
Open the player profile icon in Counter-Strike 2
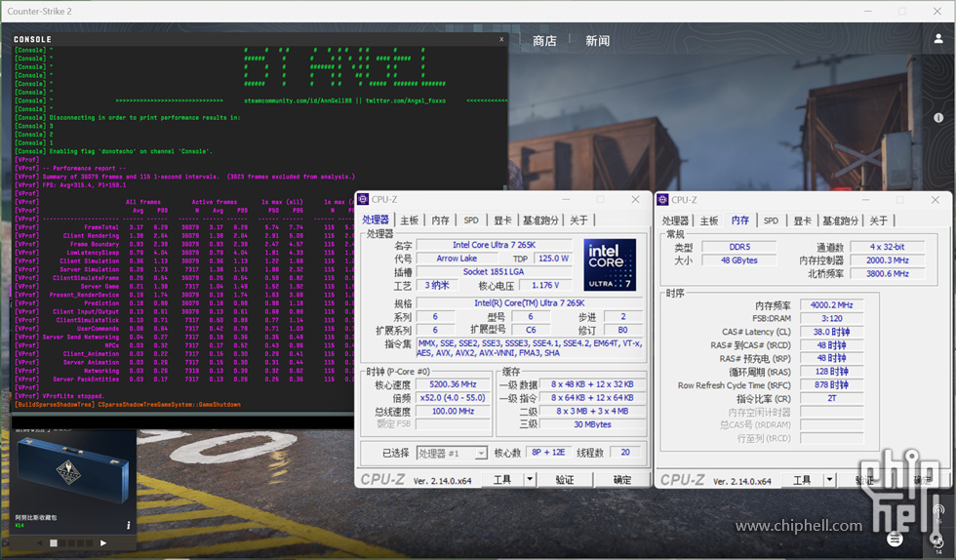pos(938,38)
